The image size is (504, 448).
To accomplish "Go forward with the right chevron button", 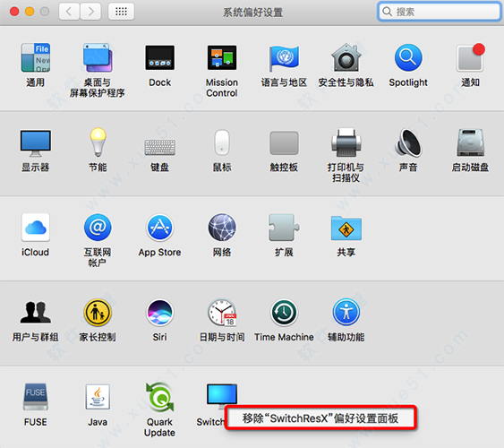I will pos(90,12).
